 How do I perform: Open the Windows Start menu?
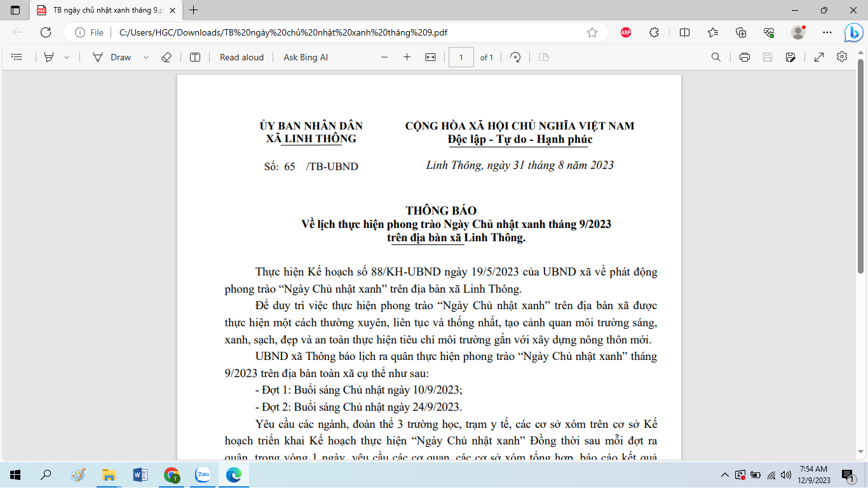(x=15, y=474)
